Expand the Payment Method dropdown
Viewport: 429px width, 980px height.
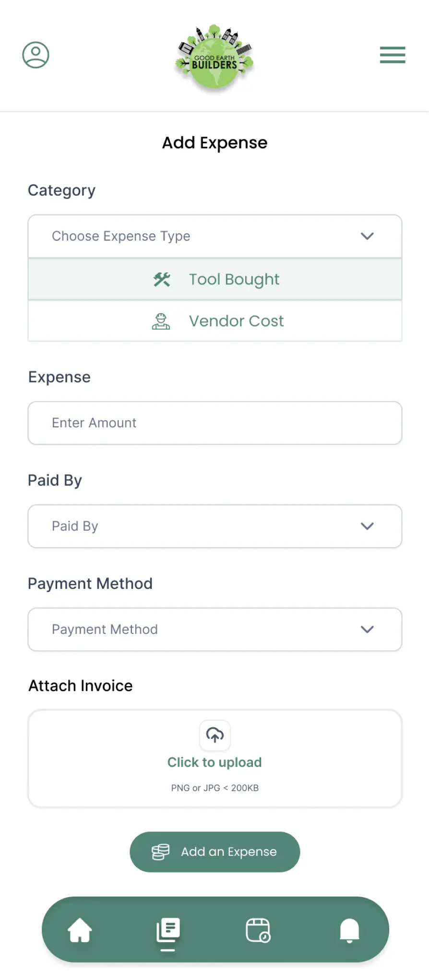click(x=214, y=630)
